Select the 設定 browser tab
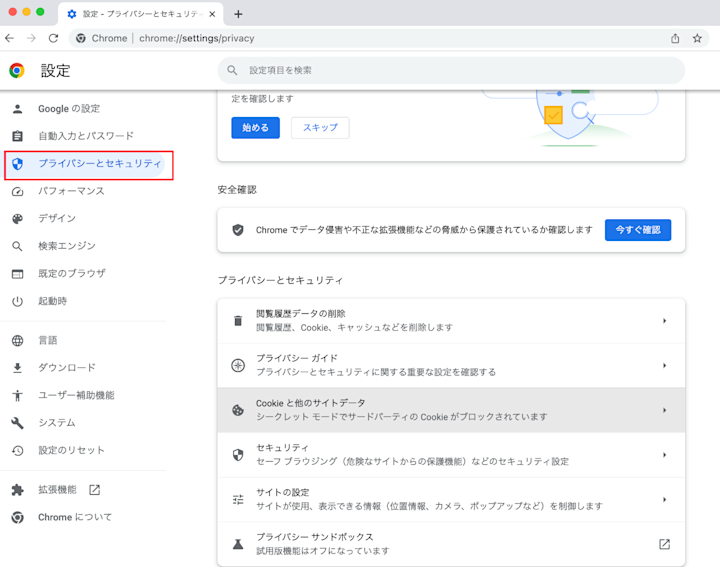This screenshot has height=567, width=720. pyautogui.click(x=141, y=14)
